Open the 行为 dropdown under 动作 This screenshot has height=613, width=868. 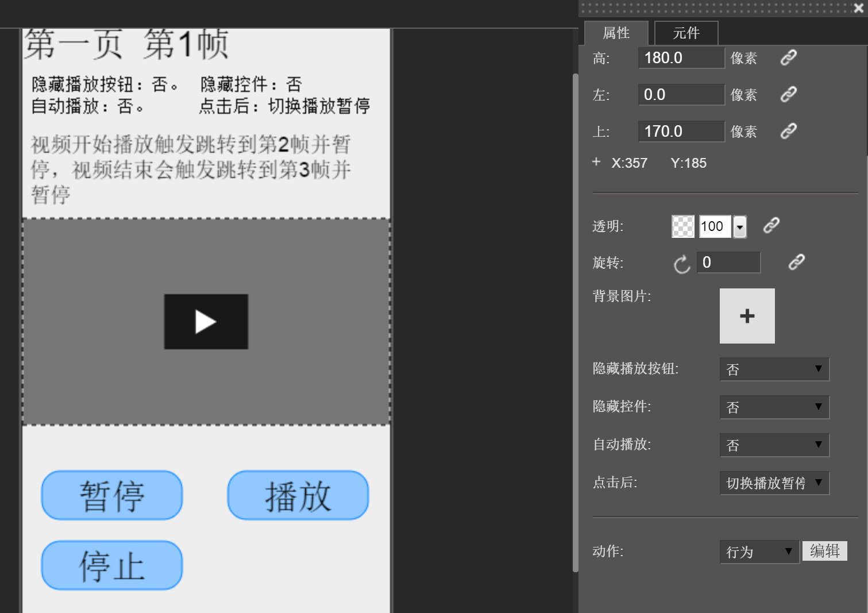point(758,552)
